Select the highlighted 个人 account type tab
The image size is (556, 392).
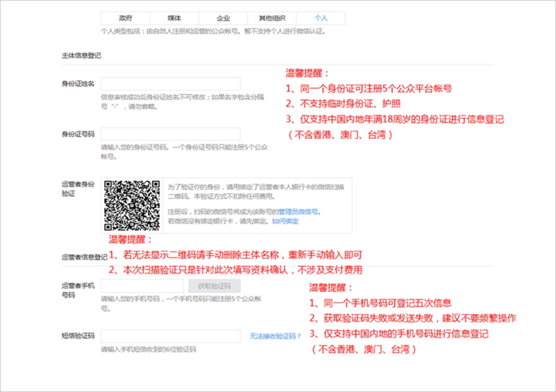[321, 17]
